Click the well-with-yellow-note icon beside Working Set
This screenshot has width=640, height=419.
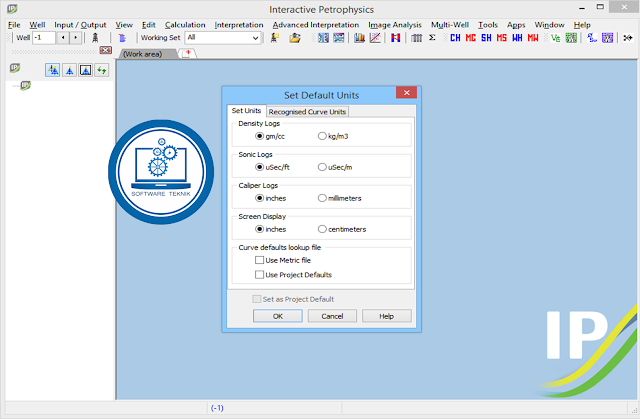pos(275,38)
